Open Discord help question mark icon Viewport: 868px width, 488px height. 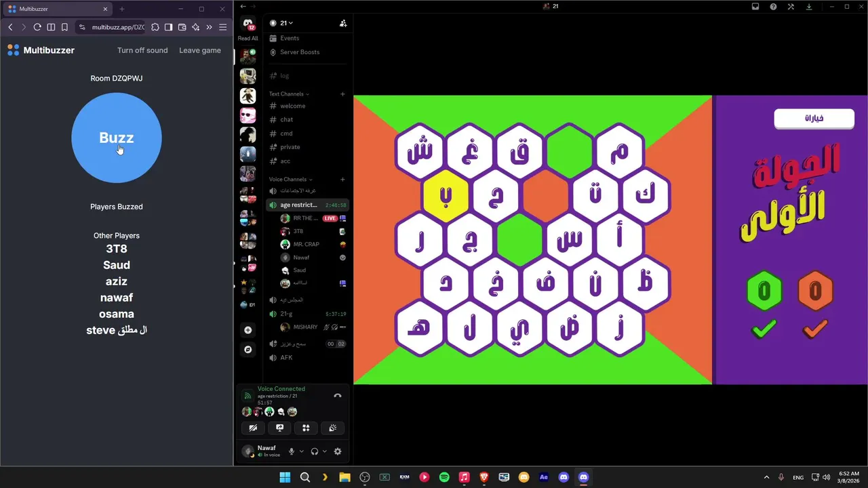coord(773,7)
